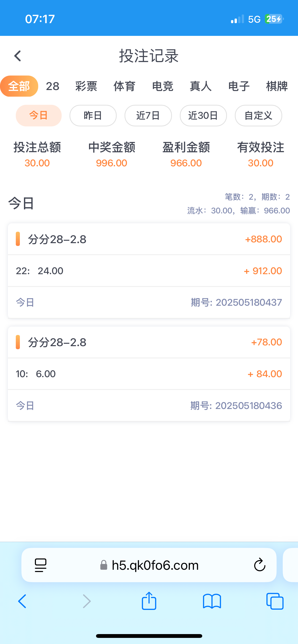Open Safari's page settings menu icon
Image resolution: width=298 pixels, height=644 pixels.
40,565
